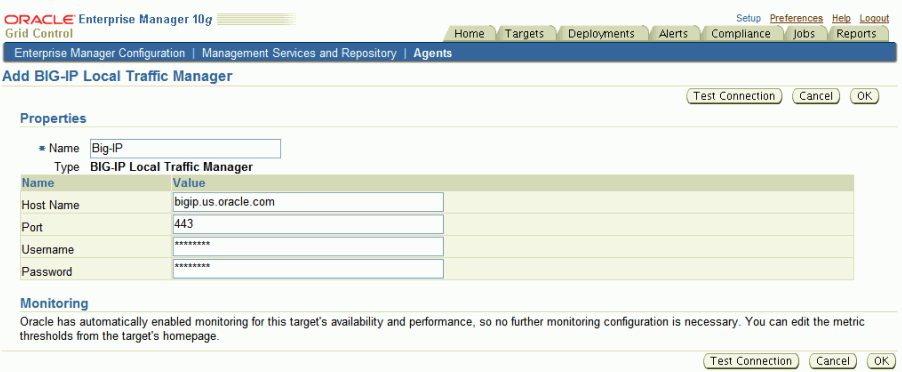Open the Home tab
This screenshot has height=372, width=902.
pos(469,33)
